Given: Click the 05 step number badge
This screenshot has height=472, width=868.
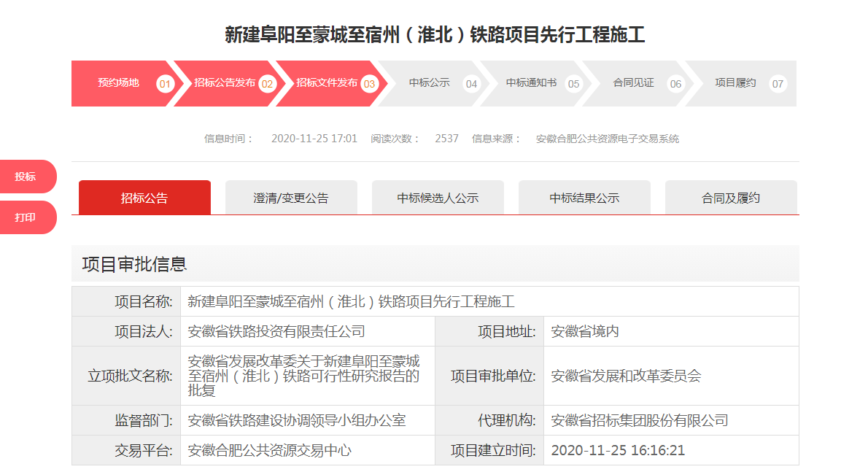Looking at the screenshot, I should pyautogui.click(x=573, y=84).
